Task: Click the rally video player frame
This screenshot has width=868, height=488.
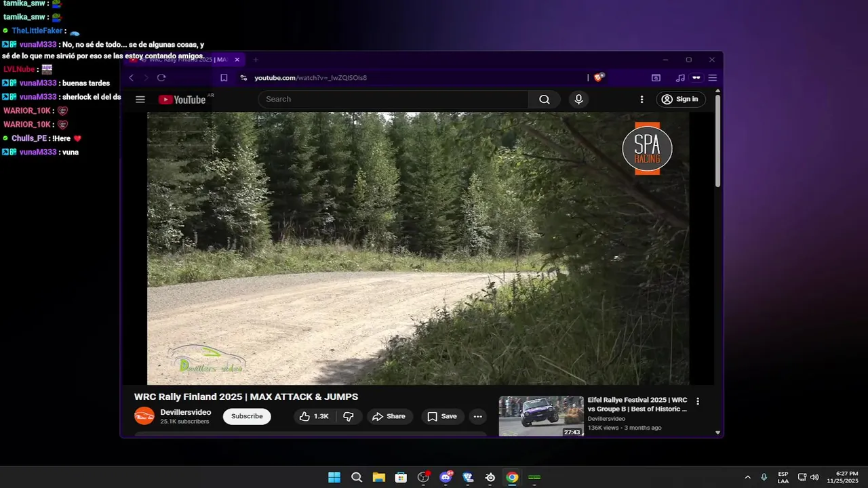Action: (x=418, y=248)
